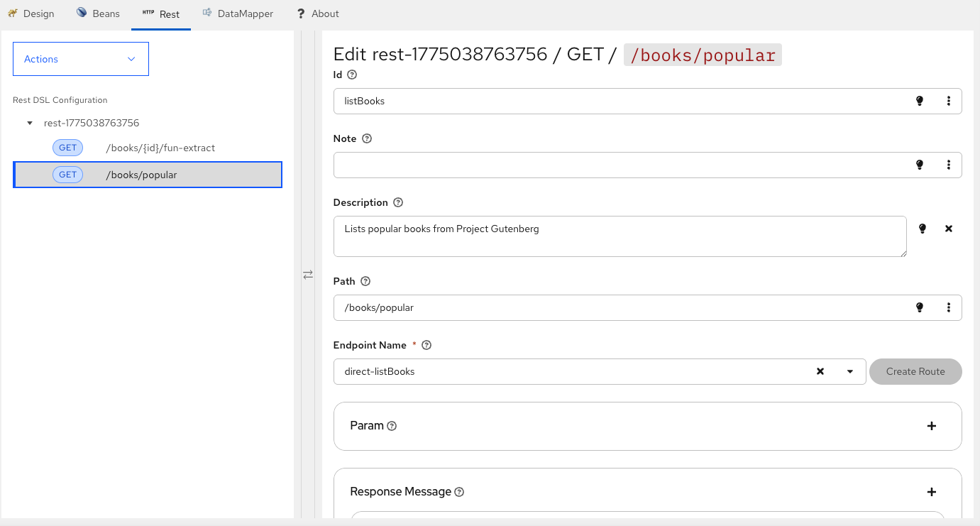Click the GET badge next to /books/popular
This screenshot has height=526, width=980.
tap(67, 174)
